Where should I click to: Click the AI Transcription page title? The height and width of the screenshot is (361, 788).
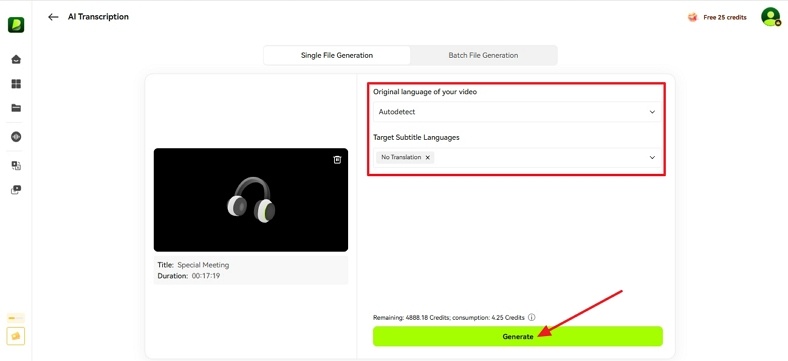98,17
